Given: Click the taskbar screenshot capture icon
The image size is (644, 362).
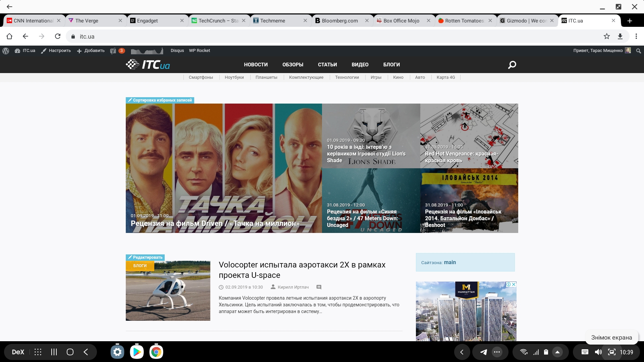Looking at the screenshot, I should (612, 352).
